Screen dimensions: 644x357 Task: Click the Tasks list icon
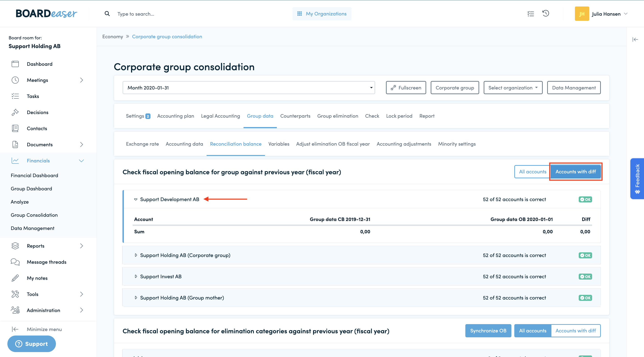click(15, 96)
